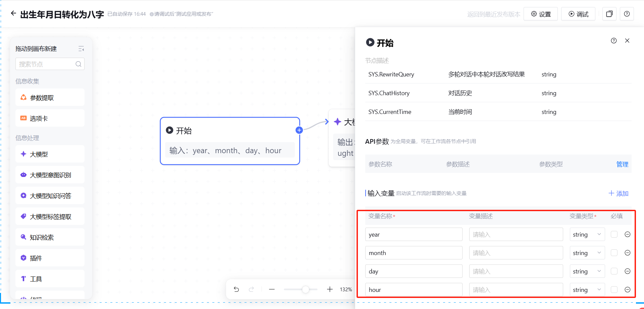Click the SYS.CurrentTime row text
This screenshot has height=309, width=644.
390,112
